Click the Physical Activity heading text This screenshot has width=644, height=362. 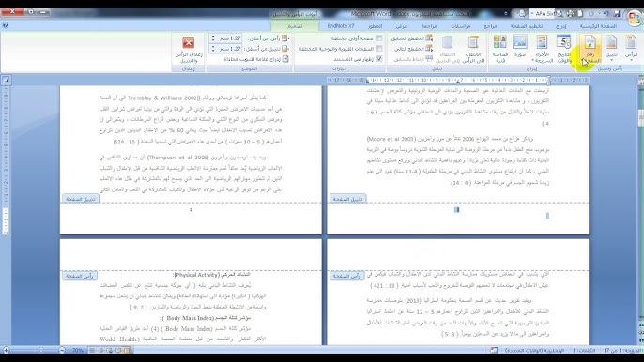(212, 274)
